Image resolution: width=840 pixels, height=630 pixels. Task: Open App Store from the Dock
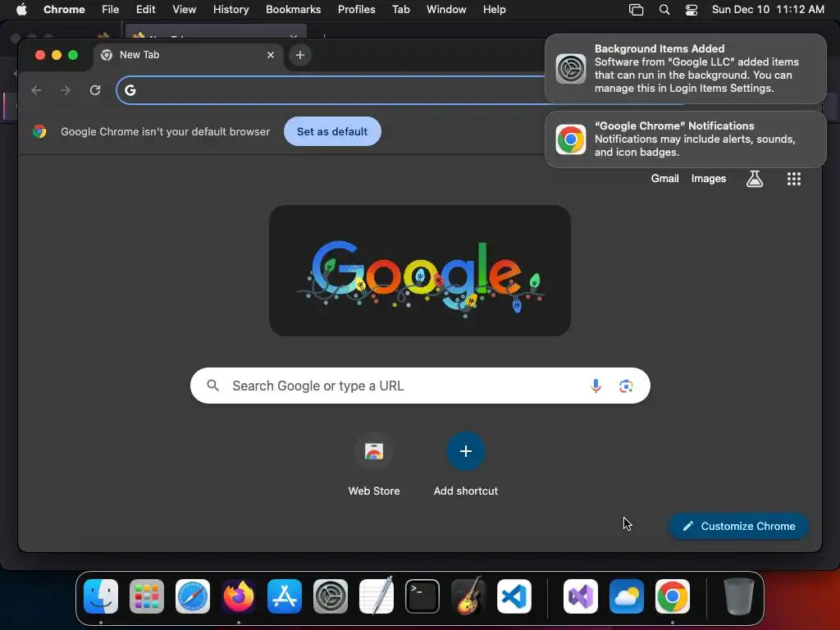coord(285,596)
